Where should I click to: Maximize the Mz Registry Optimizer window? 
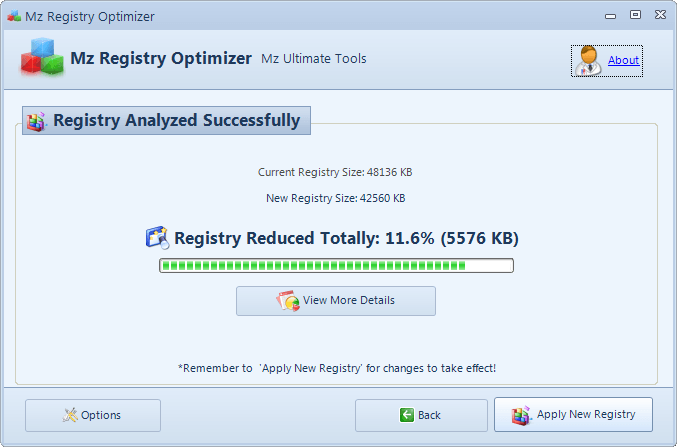pyautogui.click(x=635, y=15)
